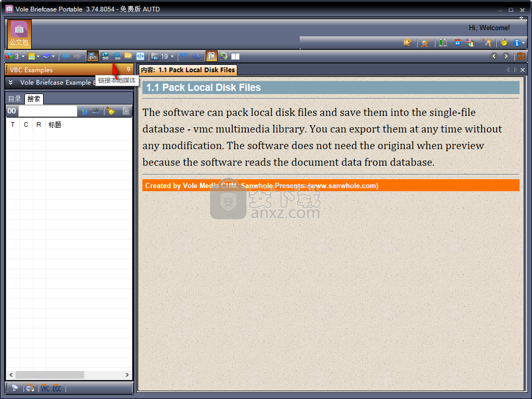Click the T column header

point(13,125)
